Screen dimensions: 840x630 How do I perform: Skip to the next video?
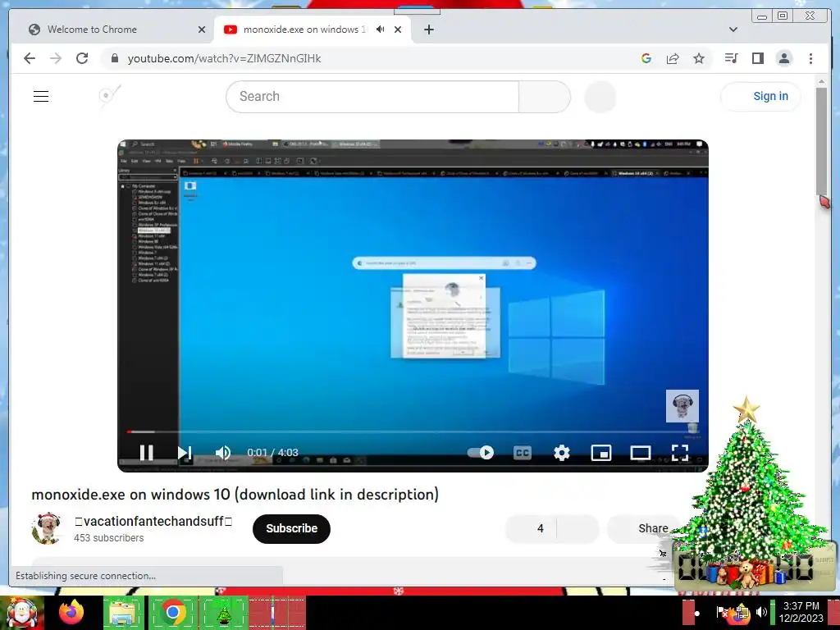185,453
